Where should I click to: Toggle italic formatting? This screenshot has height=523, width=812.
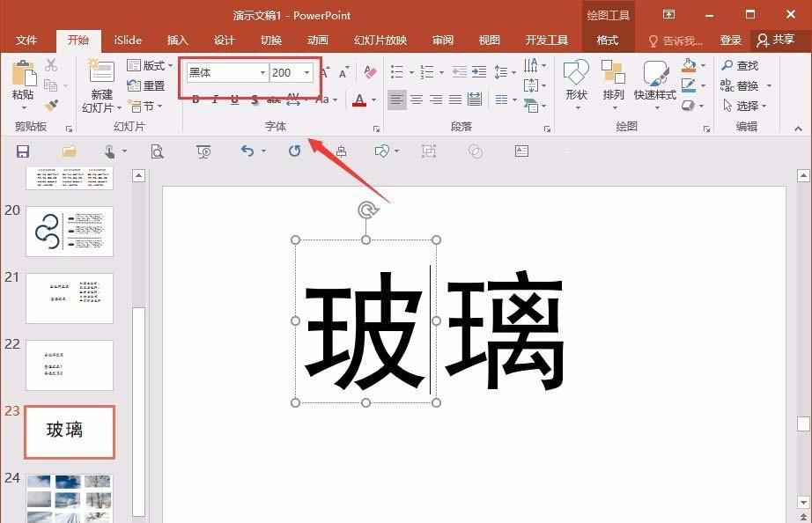pos(214,99)
